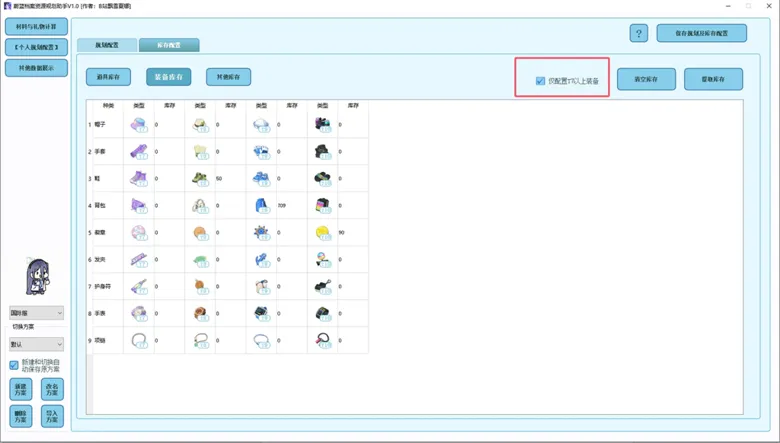Click the 导入方案 button

click(x=52, y=416)
